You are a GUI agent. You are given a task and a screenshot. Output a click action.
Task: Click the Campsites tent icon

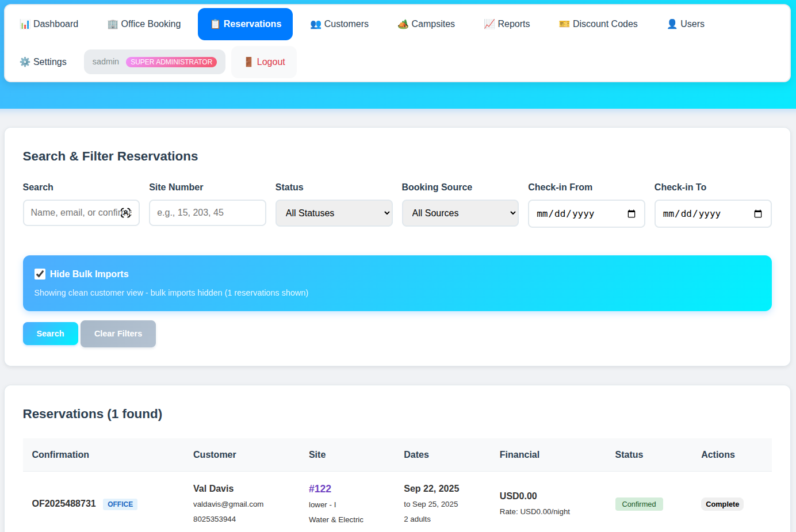pyautogui.click(x=403, y=24)
